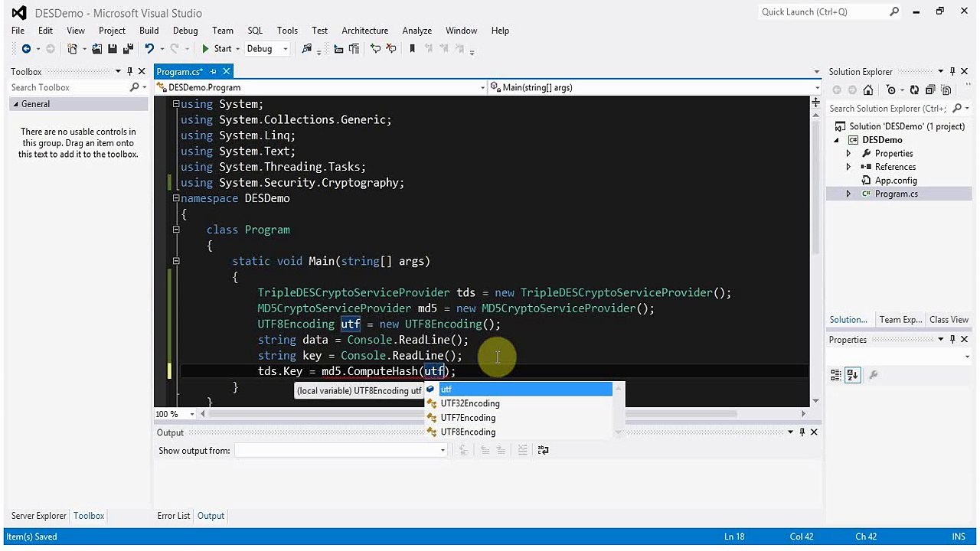Click the Toggle Word Wrap icon in Output
Viewport: 980px width, 551px height.
543,450
